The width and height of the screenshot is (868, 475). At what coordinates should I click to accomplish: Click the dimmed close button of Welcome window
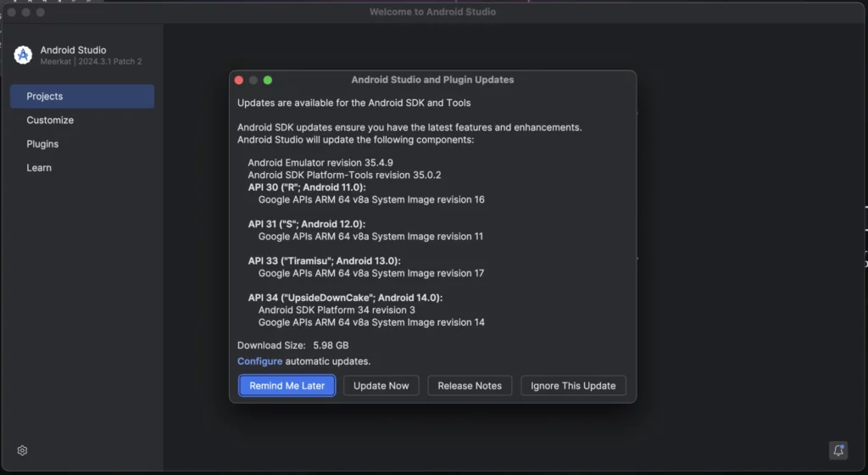pos(12,12)
